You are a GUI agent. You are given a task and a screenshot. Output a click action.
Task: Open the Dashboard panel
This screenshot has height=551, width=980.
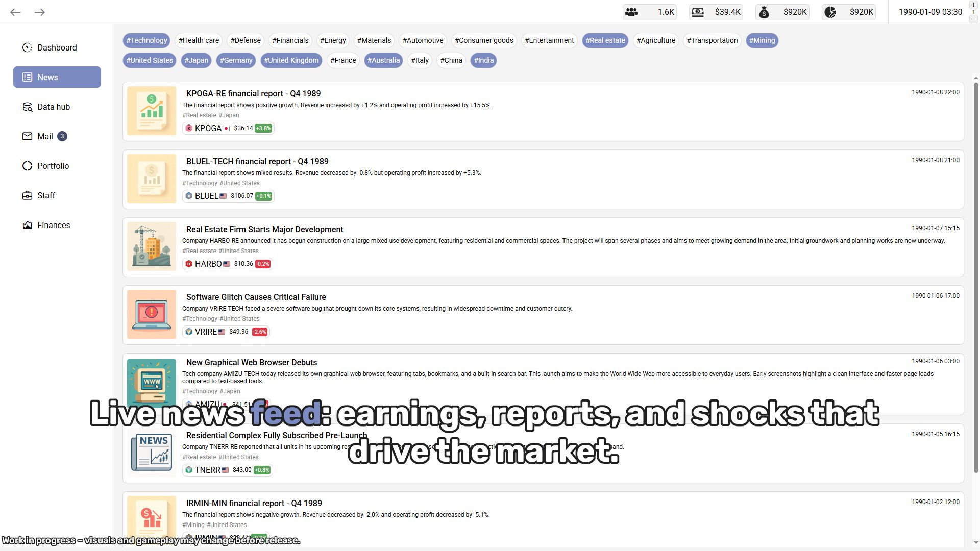click(57, 47)
